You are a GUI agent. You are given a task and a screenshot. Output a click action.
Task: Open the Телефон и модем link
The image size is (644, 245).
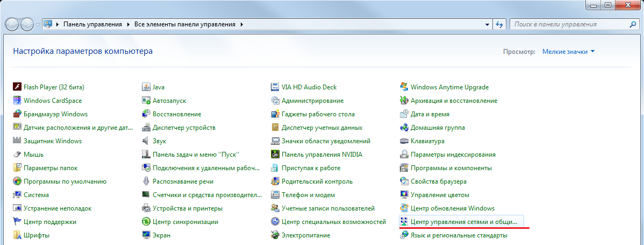coord(308,195)
